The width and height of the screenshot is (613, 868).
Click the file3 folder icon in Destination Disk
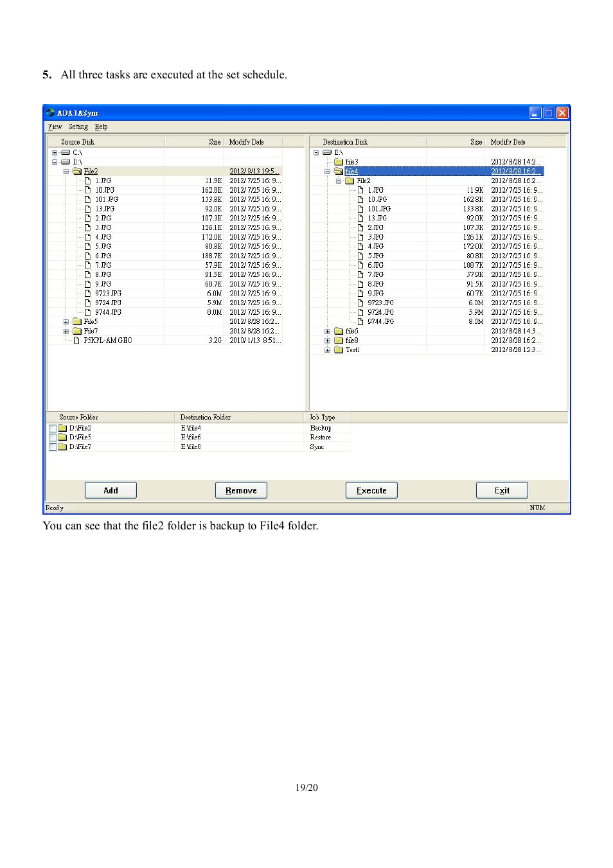click(339, 162)
